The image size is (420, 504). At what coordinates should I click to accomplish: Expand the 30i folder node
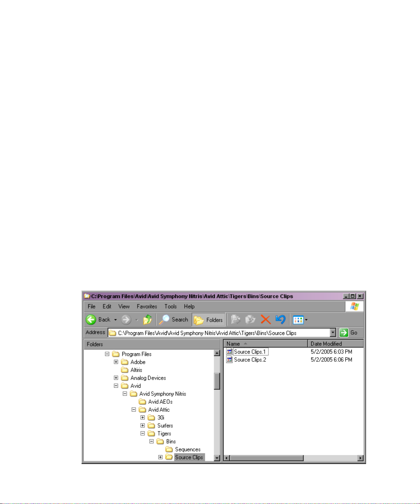(x=143, y=417)
